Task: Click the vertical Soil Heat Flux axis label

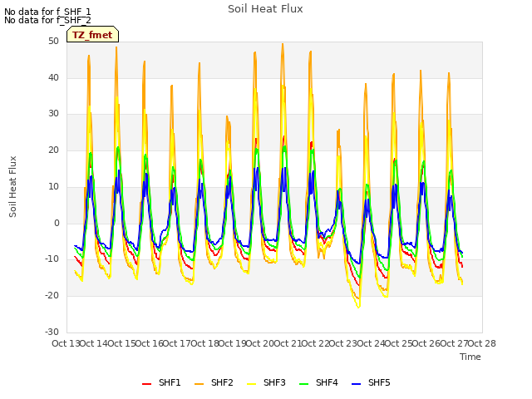Action: [12, 186]
